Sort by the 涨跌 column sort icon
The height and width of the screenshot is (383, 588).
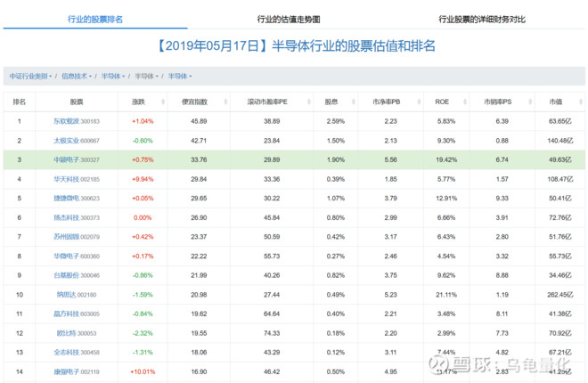coord(163,102)
